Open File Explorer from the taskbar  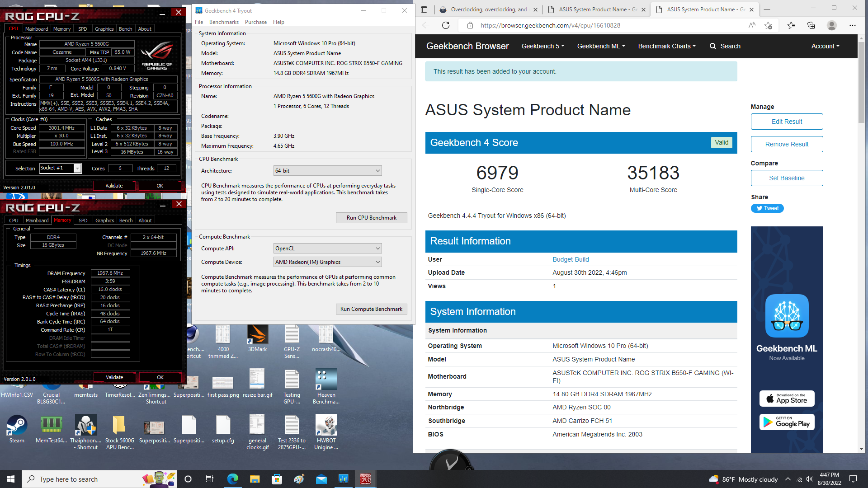[x=255, y=479]
